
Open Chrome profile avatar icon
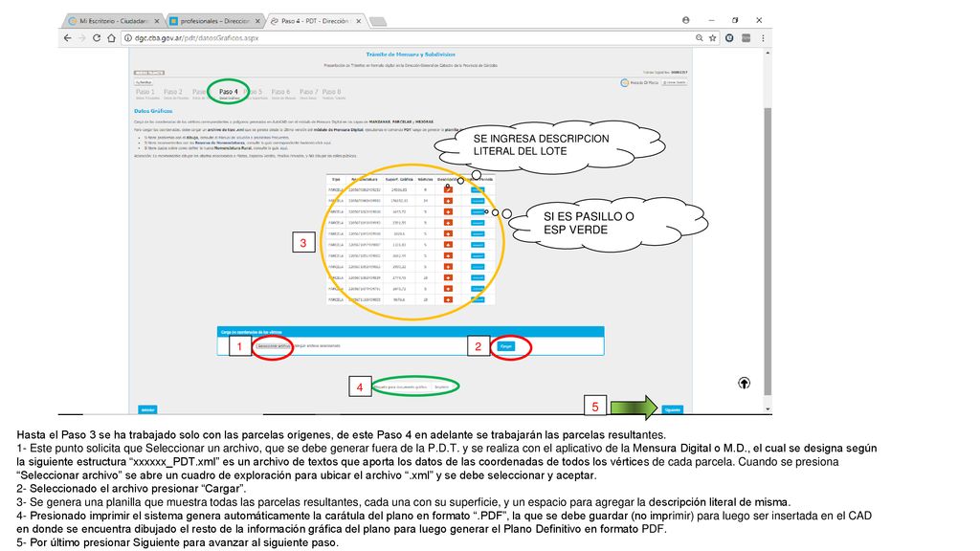685,20
